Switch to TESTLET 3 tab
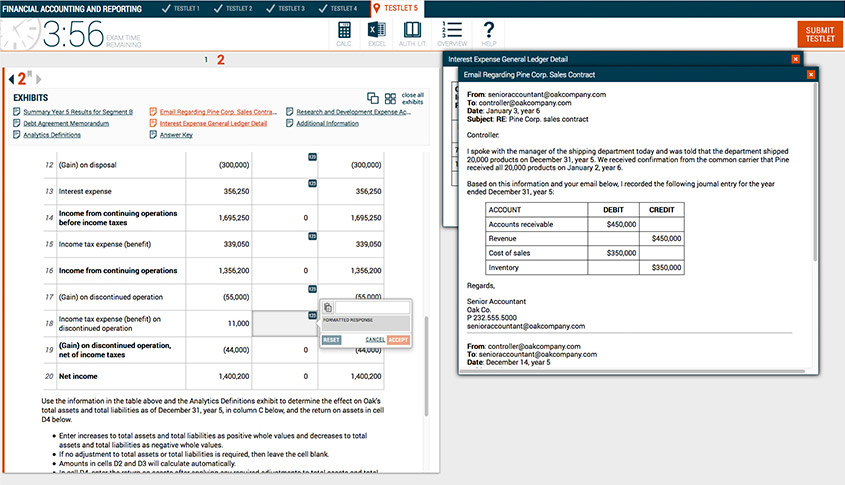The image size is (845, 485). click(x=286, y=9)
